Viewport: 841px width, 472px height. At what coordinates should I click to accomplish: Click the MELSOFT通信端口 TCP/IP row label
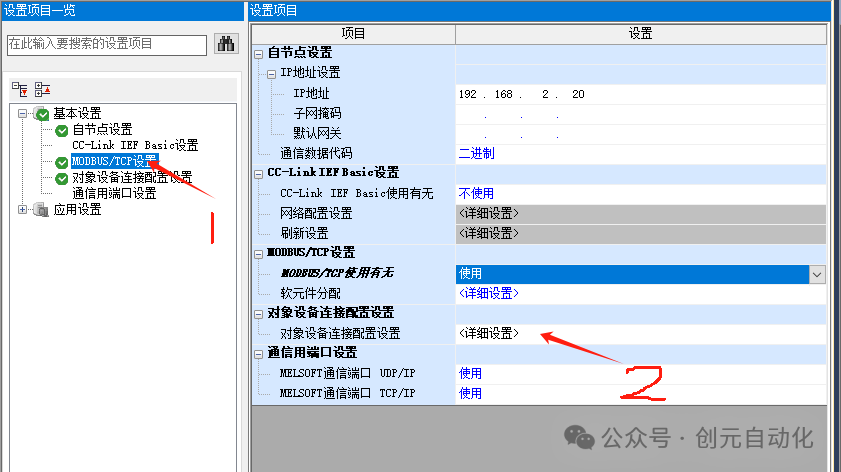[x=348, y=393]
